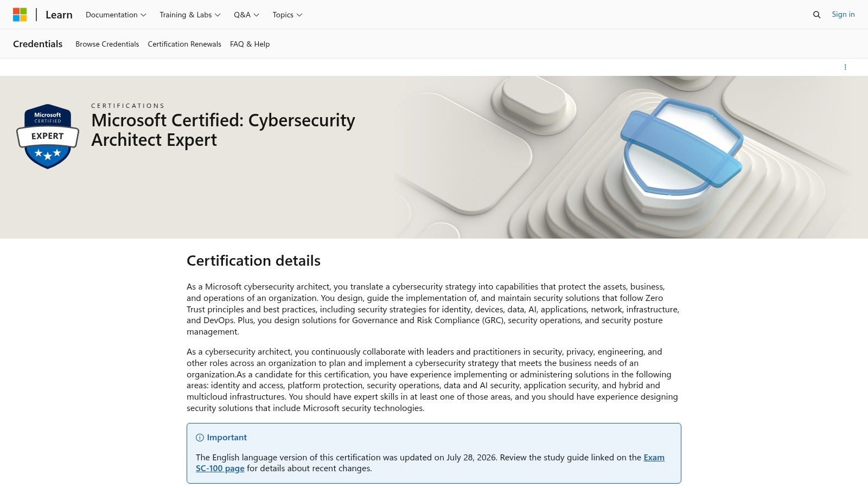Screen dimensions: 868x488
Task: Click the Microsoft logo
Action: [20, 15]
